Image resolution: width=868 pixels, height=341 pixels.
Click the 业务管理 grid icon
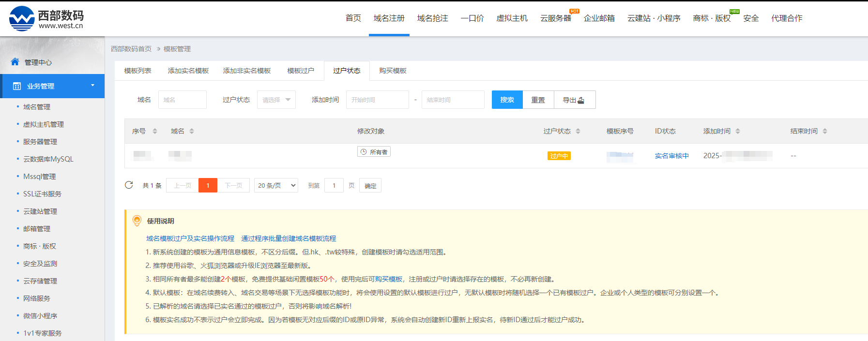point(17,86)
